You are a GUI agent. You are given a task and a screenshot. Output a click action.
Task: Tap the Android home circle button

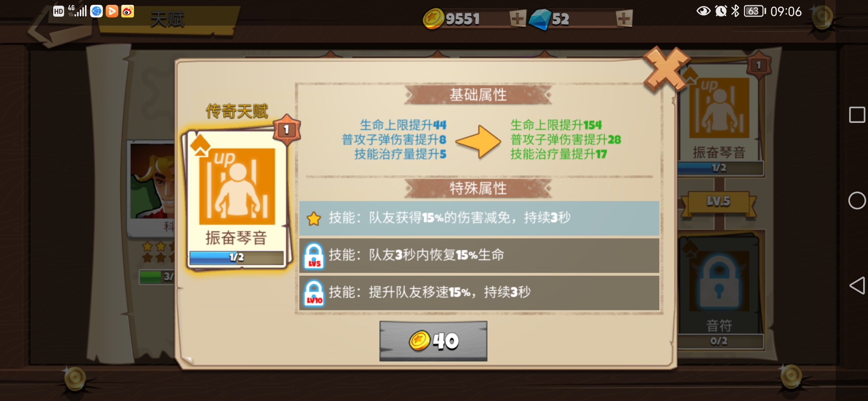tap(857, 200)
